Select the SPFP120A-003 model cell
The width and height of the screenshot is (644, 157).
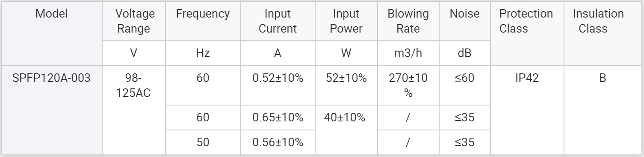51,79
